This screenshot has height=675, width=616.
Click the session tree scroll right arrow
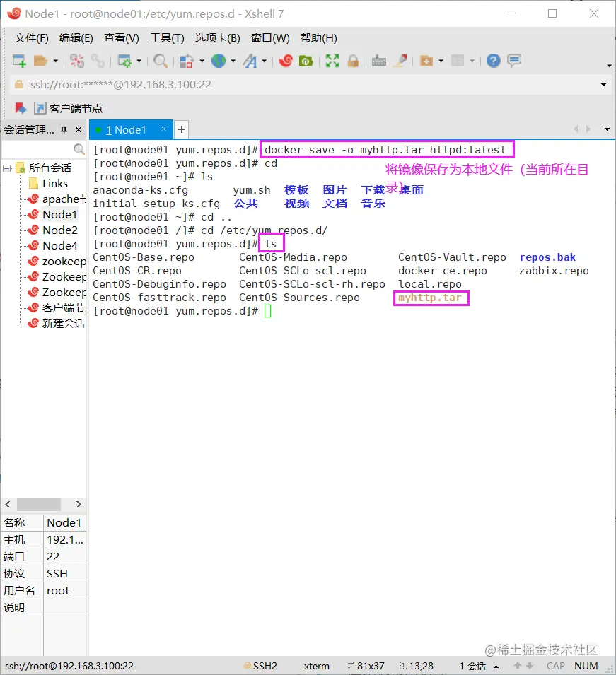[79, 504]
